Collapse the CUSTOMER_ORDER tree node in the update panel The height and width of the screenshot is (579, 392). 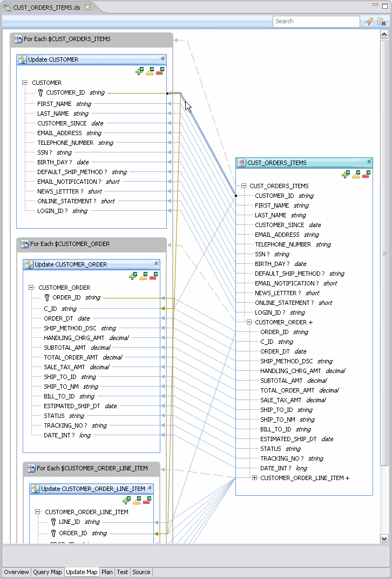coord(31,287)
